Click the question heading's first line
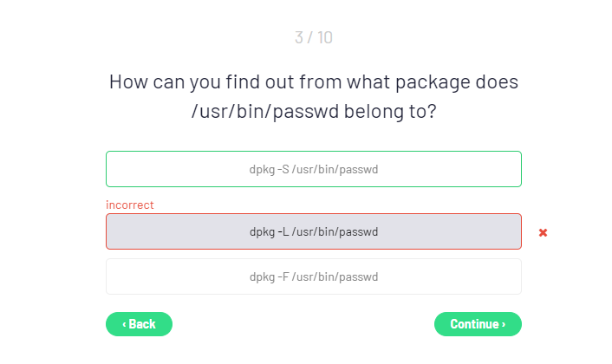Viewport: 612px width, 364px height. (313, 82)
